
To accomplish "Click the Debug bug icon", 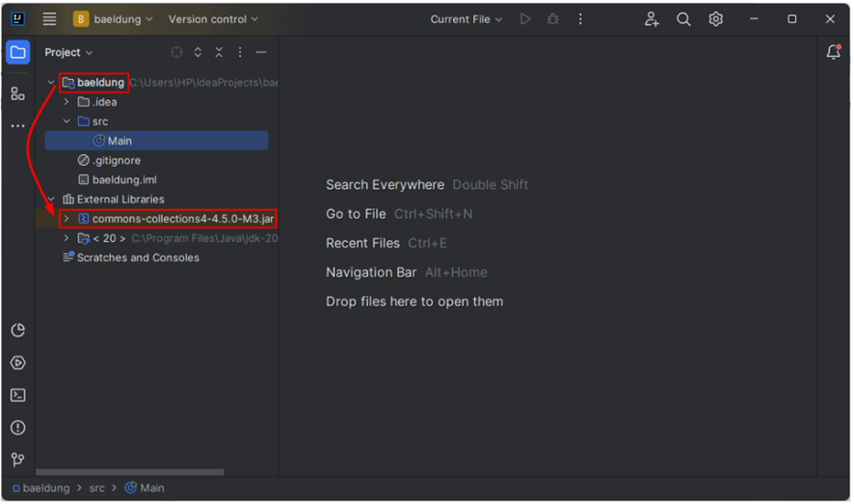I will 552,19.
